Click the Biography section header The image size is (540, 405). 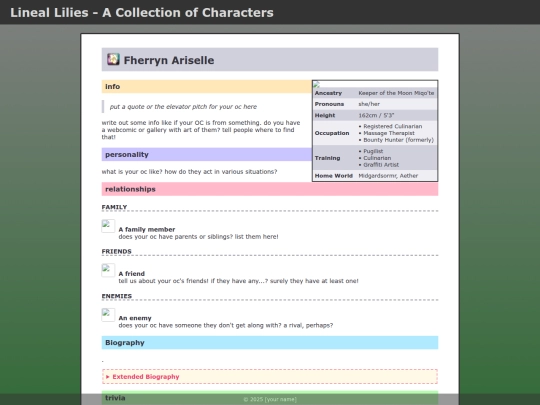point(270,343)
